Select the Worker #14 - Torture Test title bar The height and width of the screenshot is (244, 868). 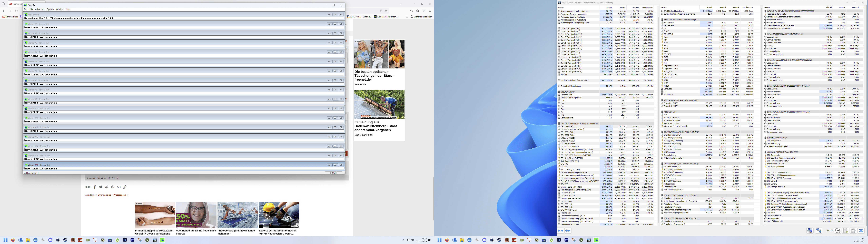point(184,146)
